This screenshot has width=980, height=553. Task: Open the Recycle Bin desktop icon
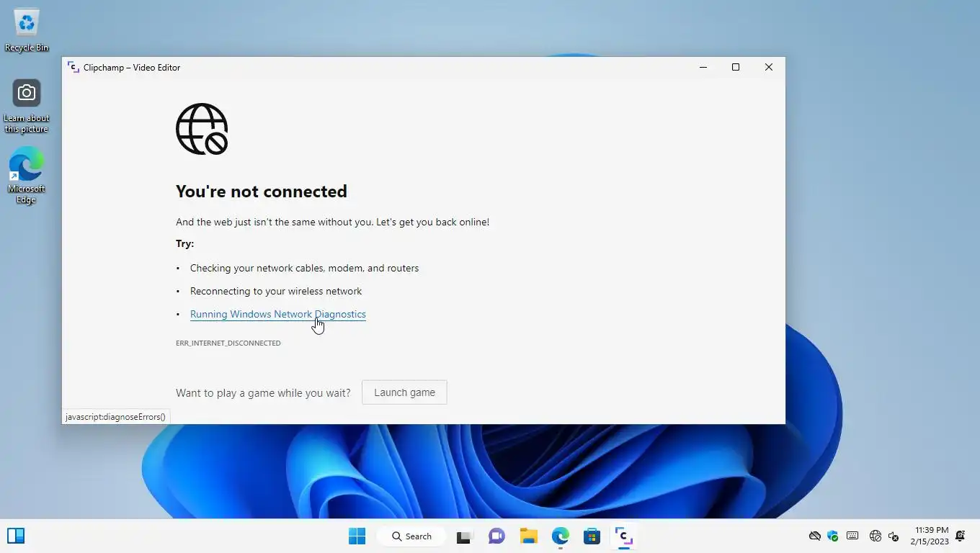(27, 30)
